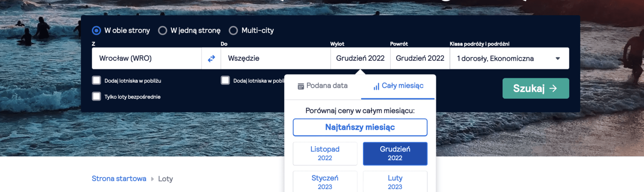Screen dimensions: 644x192
Task: Pick the Najtańszy miesiąc option
Action: [360, 127]
